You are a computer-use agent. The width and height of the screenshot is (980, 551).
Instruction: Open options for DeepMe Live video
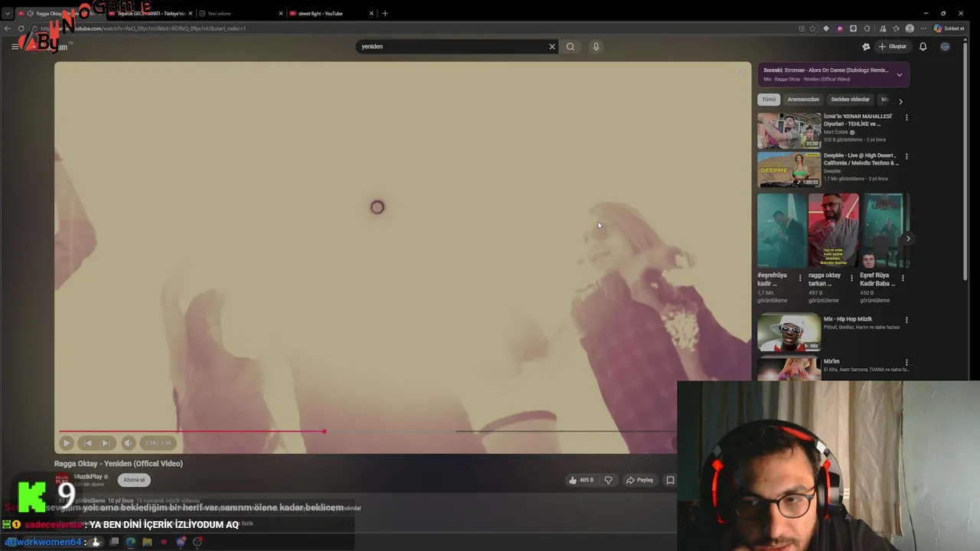click(906, 157)
